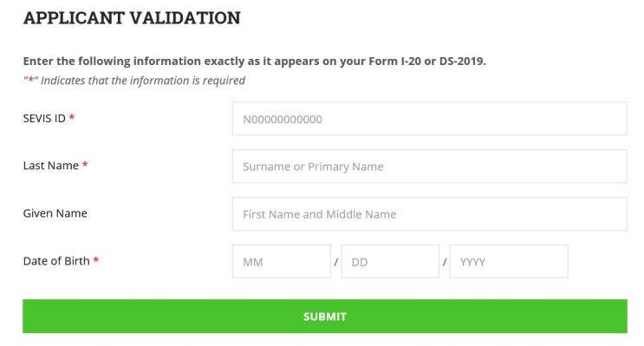Click red asterisk beside Last Name
644x346 pixels.
click(85, 165)
